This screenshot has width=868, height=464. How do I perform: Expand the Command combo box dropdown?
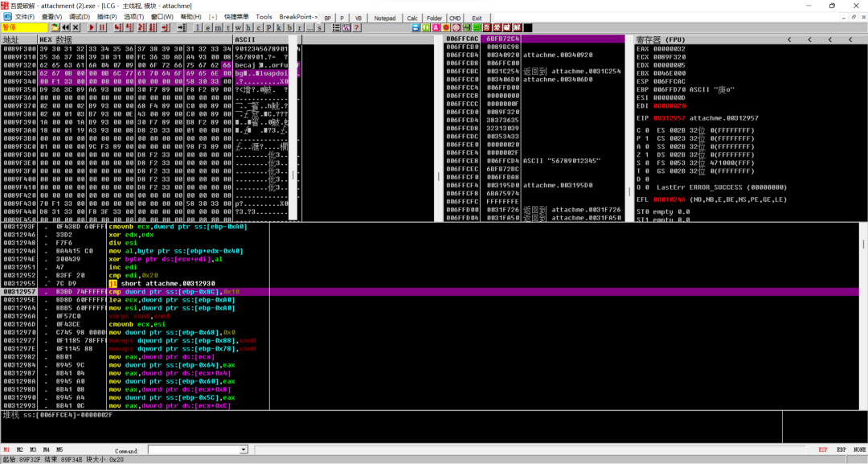pos(244,450)
